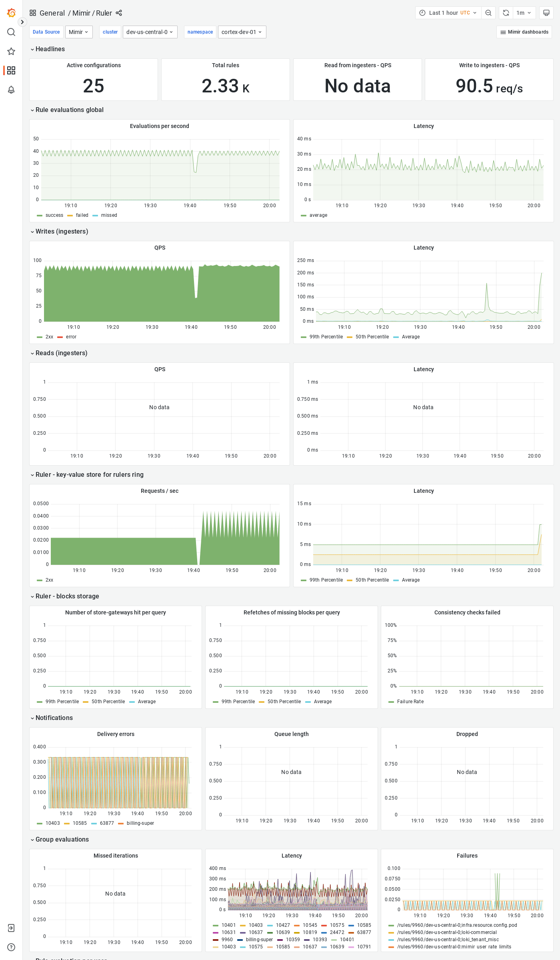Toggle failed series in Evaluations legend
560x960 pixels.
click(82, 215)
